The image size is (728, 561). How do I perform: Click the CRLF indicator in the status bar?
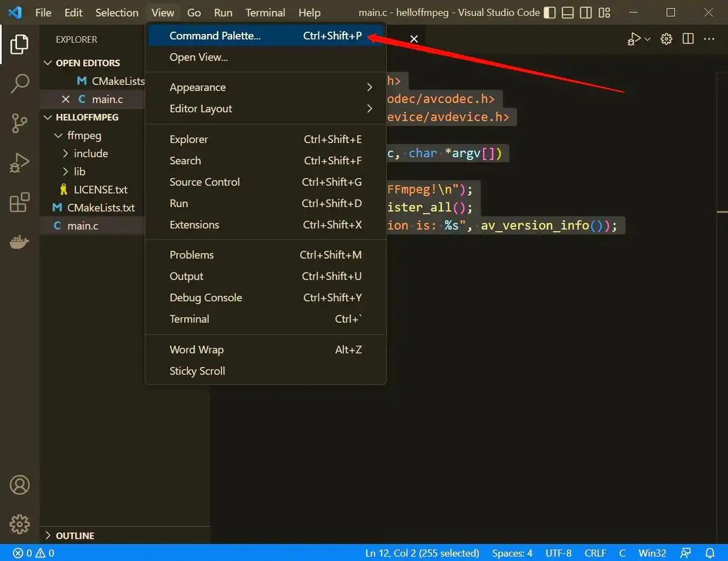point(595,553)
